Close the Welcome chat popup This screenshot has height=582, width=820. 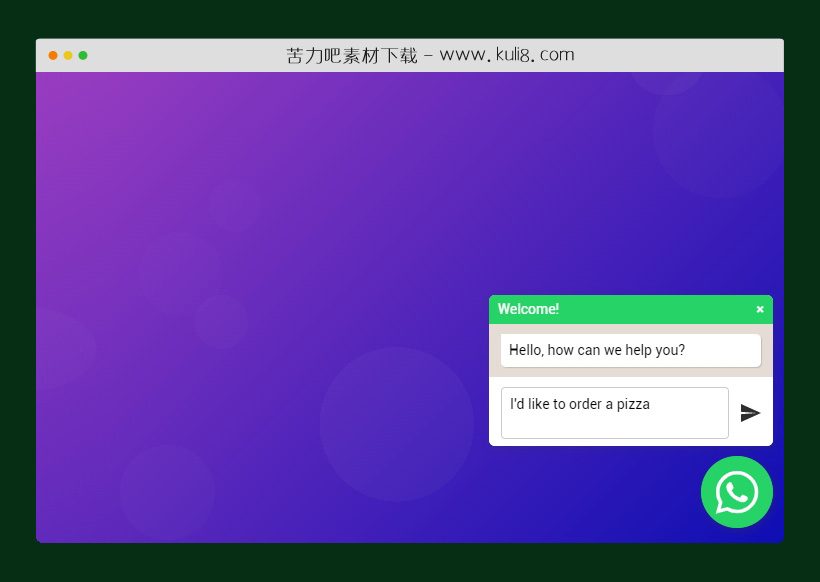pos(760,310)
